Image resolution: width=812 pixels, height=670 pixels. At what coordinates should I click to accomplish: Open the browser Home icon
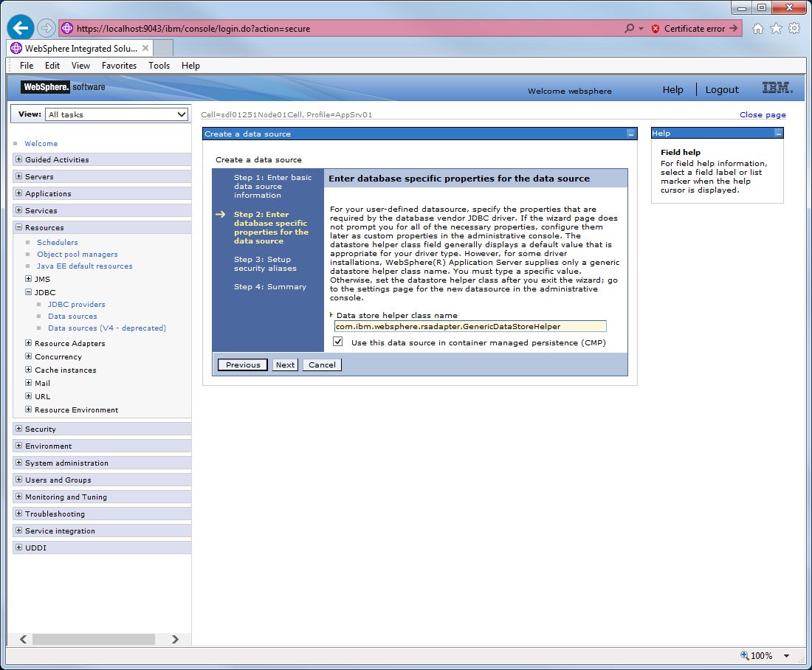[757, 29]
